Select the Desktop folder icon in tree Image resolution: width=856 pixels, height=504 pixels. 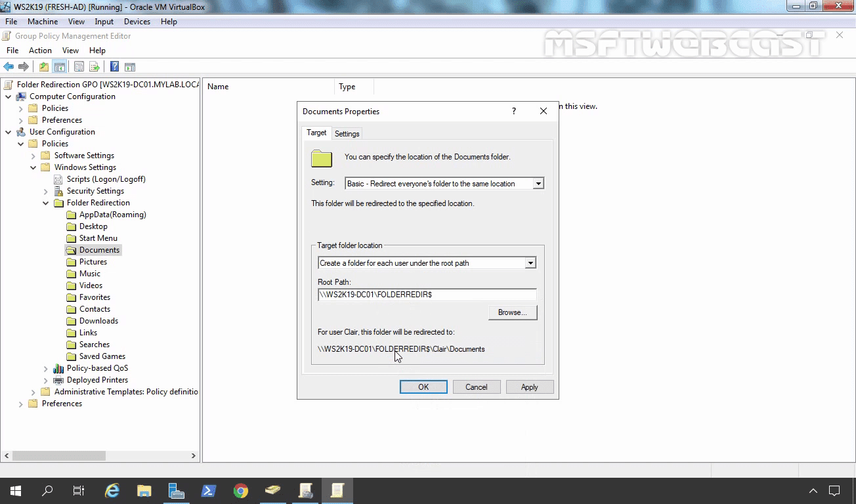(x=72, y=226)
